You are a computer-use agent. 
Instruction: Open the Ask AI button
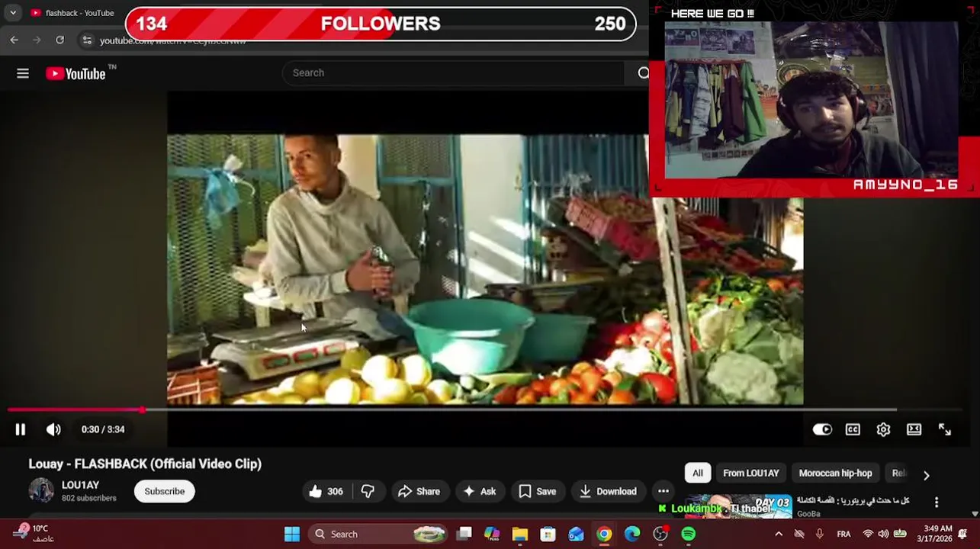(480, 492)
